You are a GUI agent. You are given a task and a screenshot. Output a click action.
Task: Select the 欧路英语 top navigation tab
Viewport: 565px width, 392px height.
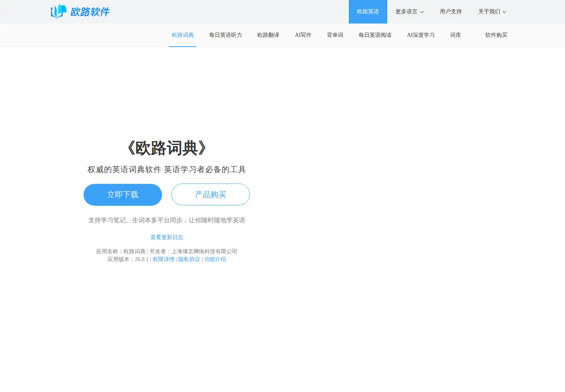click(368, 12)
